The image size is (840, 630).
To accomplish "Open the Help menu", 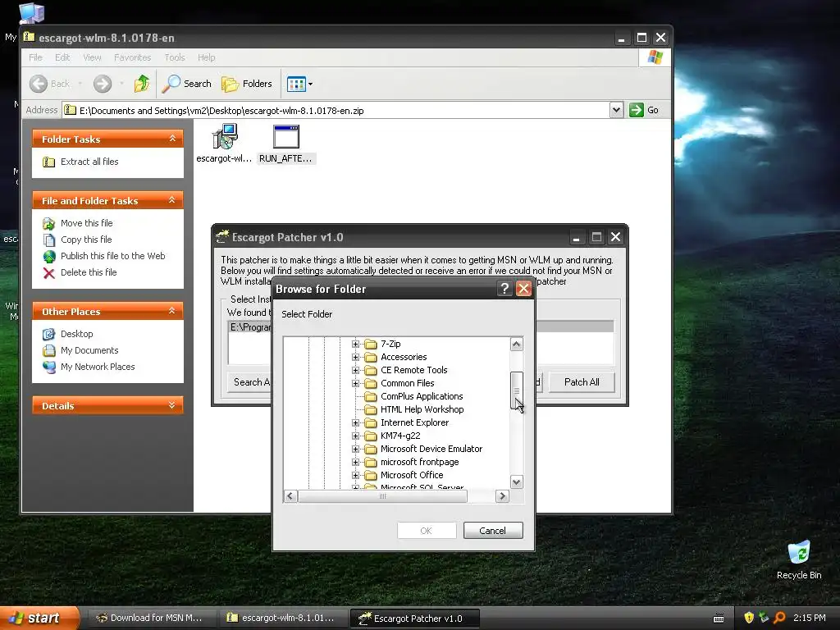I will coord(206,57).
